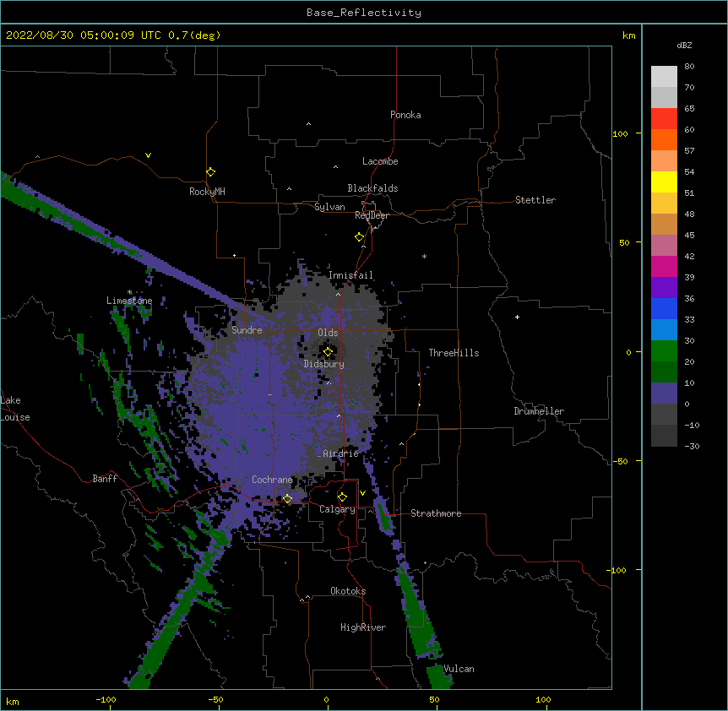Select the Limestone label
Image resolution: width=728 pixels, height=711 pixels.
(x=129, y=301)
